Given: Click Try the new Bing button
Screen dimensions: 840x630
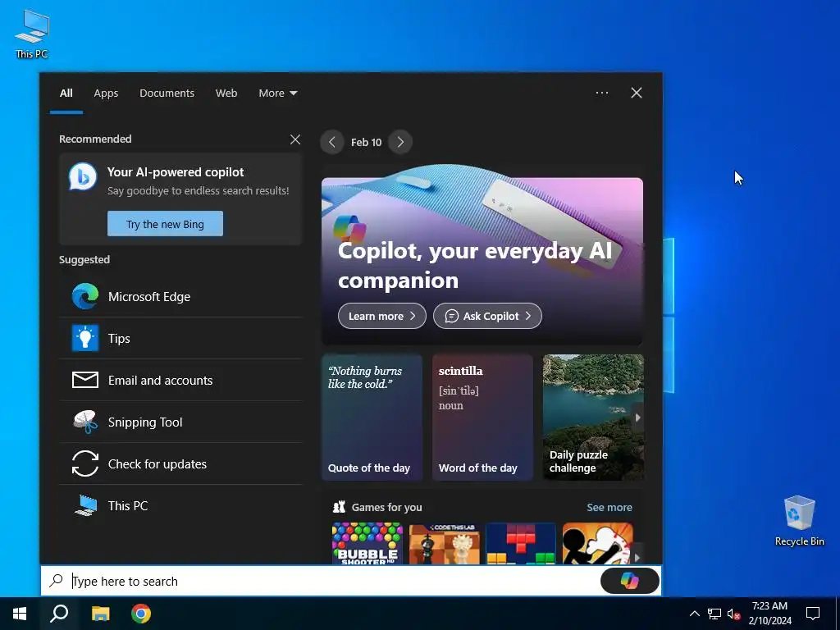Looking at the screenshot, I should pos(165,224).
